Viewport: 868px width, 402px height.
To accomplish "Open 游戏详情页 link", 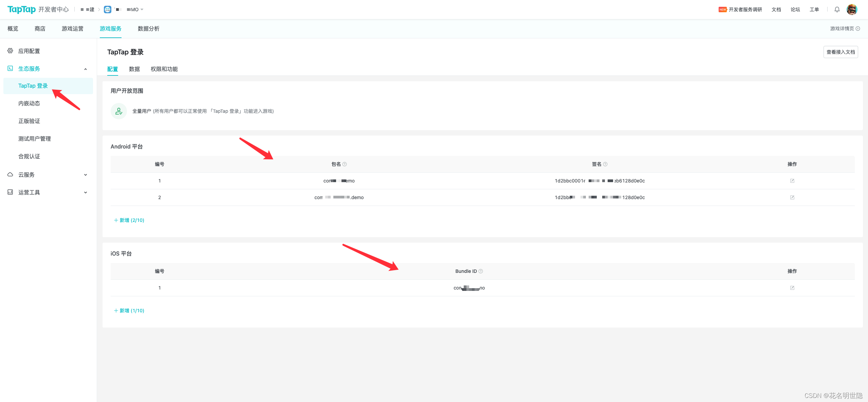I will (x=843, y=29).
